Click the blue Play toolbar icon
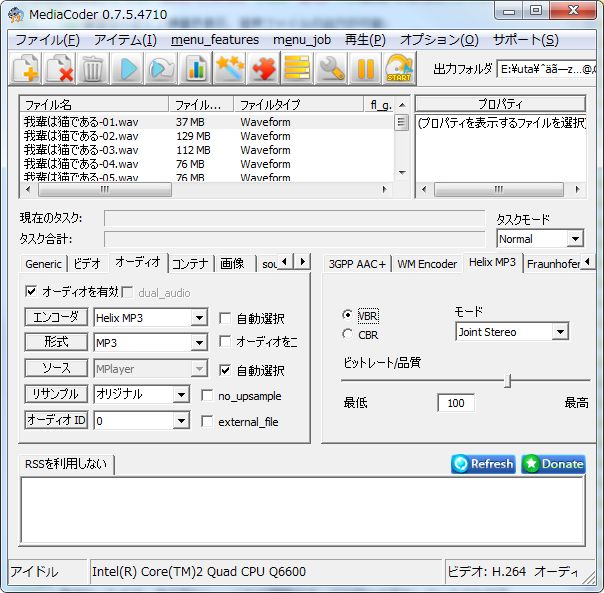The height and width of the screenshot is (593, 604). point(127,69)
